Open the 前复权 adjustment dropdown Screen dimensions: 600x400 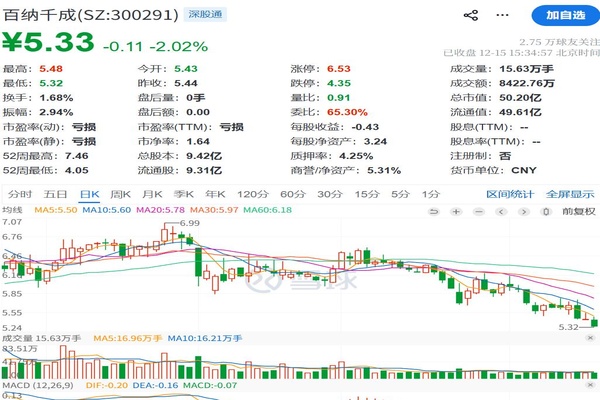[x=579, y=212]
